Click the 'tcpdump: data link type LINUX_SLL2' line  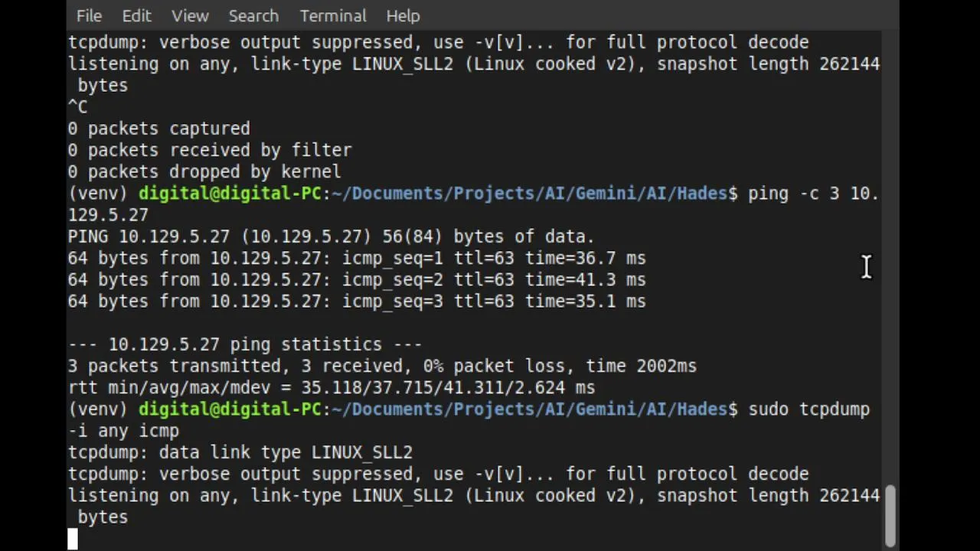coord(240,453)
